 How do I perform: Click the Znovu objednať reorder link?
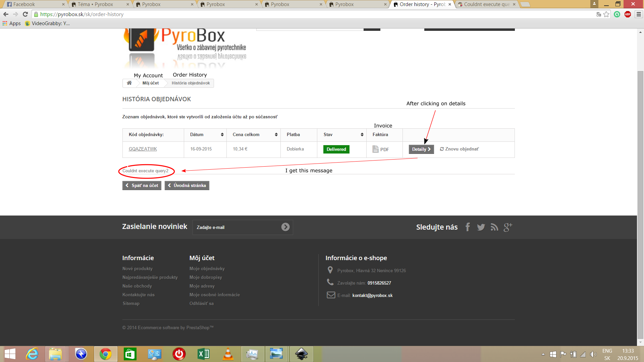[459, 149]
